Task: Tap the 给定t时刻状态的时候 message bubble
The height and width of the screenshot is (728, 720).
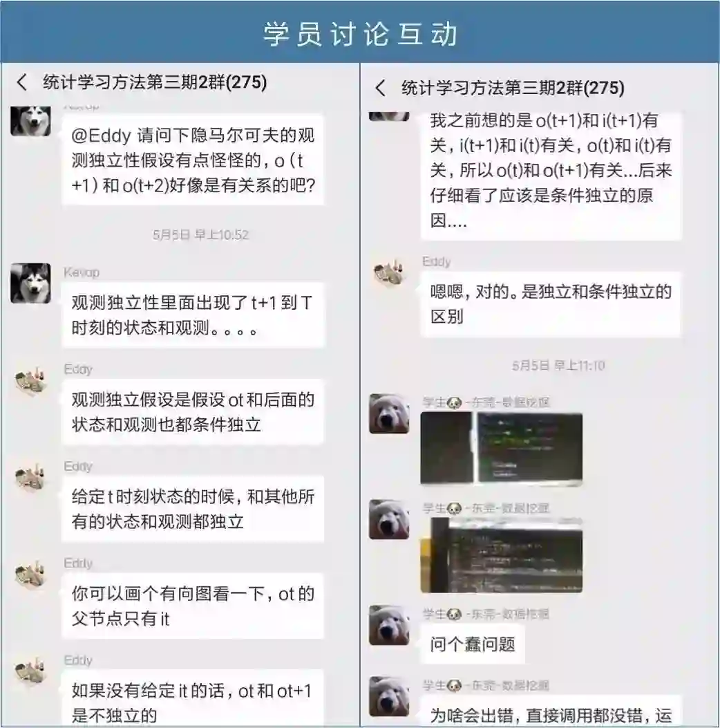Action: pos(193,509)
